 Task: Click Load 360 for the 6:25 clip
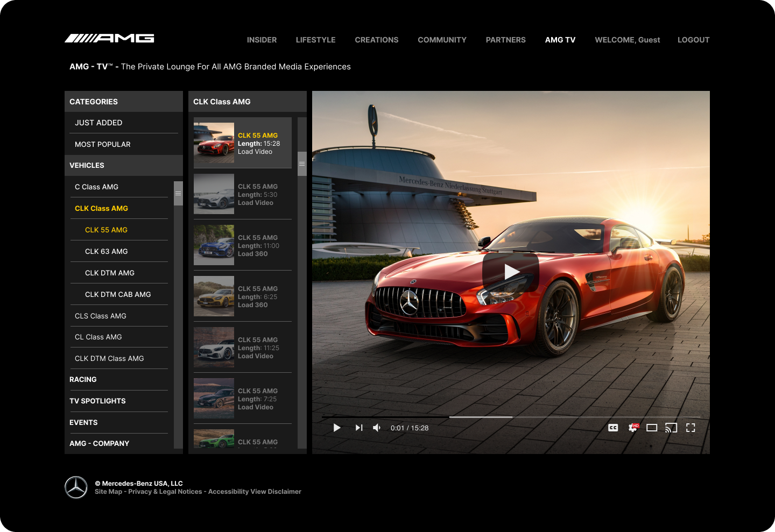pyautogui.click(x=253, y=305)
